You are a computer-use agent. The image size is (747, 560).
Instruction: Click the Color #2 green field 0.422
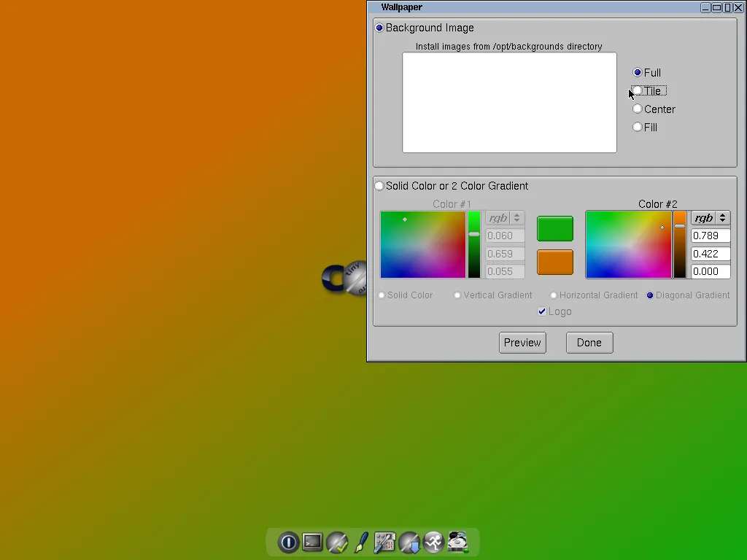711,254
